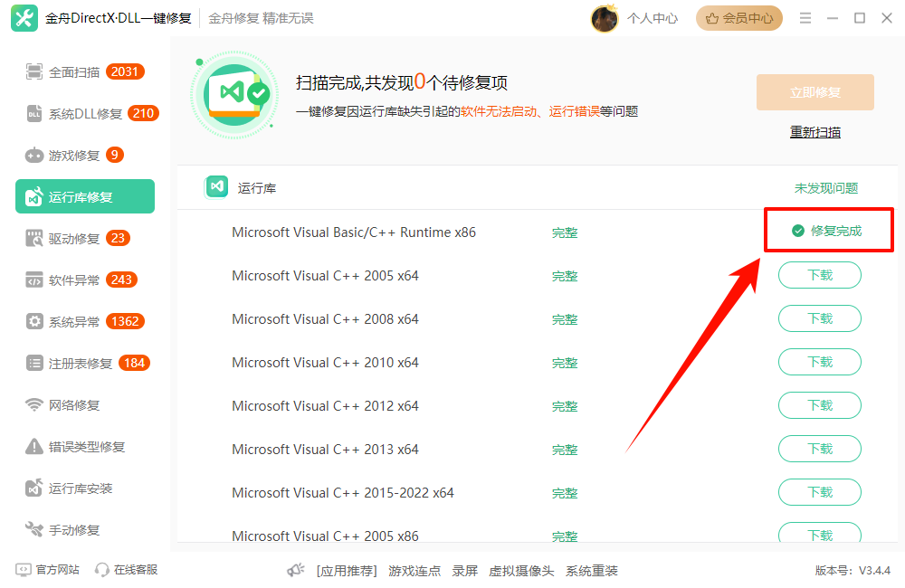Screen dimensions: 905x588
Task: Click 重新扫描 rescan link
Action: (x=815, y=132)
